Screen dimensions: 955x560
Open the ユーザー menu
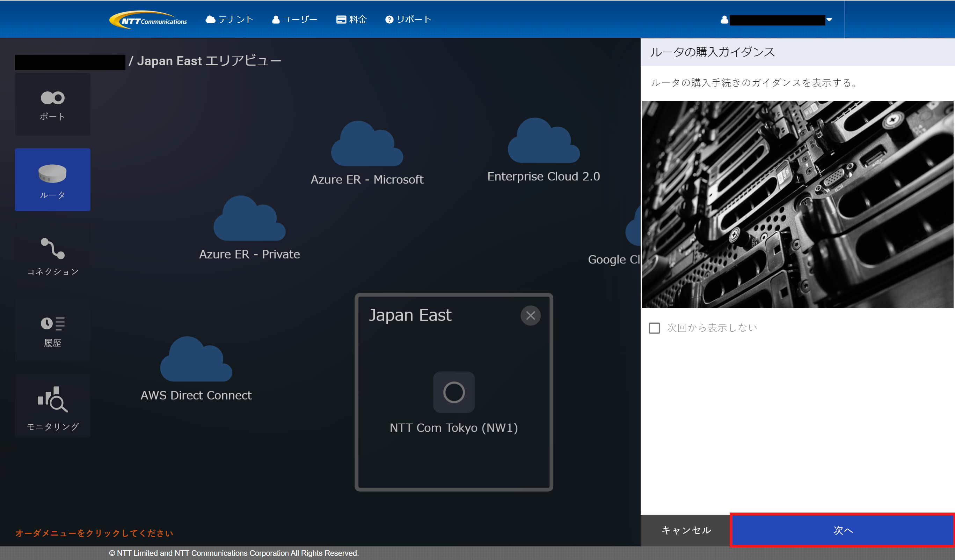(294, 20)
